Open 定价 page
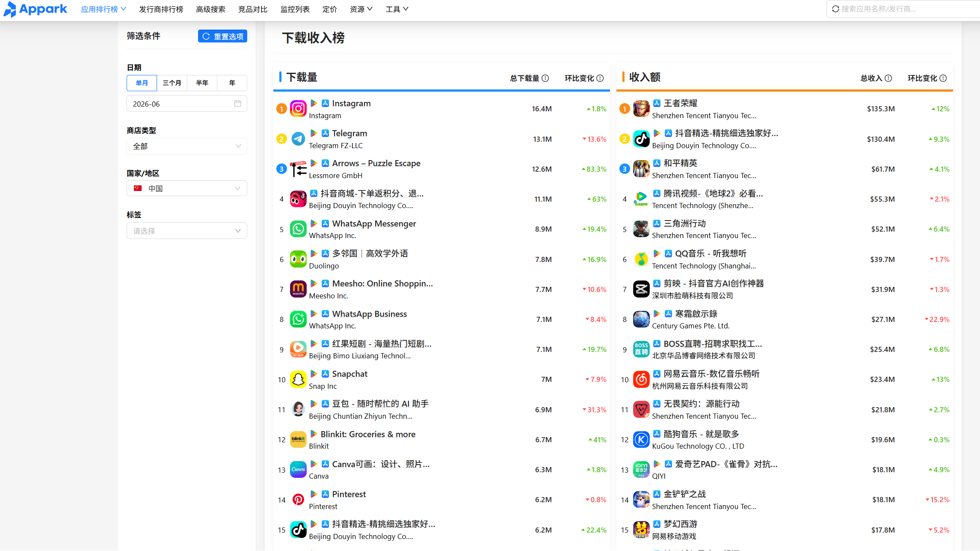Image resolution: width=980 pixels, height=551 pixels. [330, 9]
